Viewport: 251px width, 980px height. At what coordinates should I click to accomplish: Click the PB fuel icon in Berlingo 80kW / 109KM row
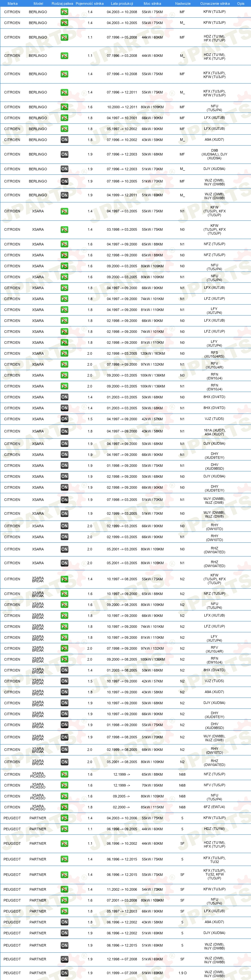[64, 107]
